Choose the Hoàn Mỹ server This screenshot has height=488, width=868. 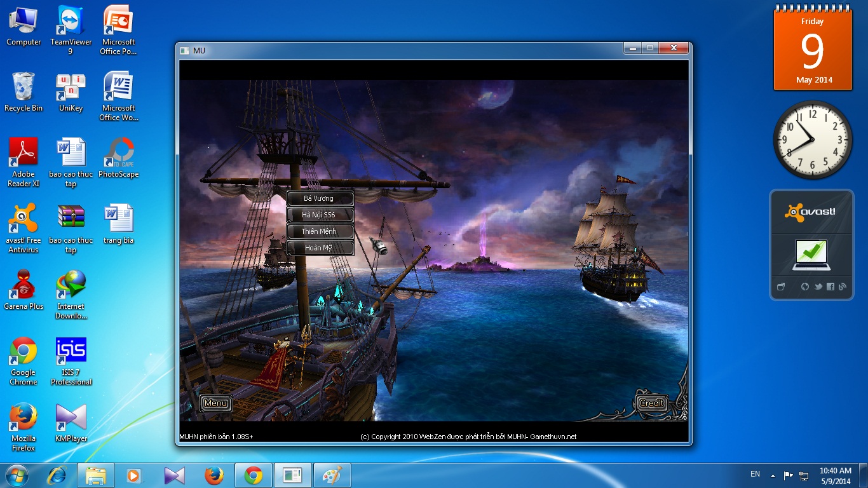(x=319, y=248)
